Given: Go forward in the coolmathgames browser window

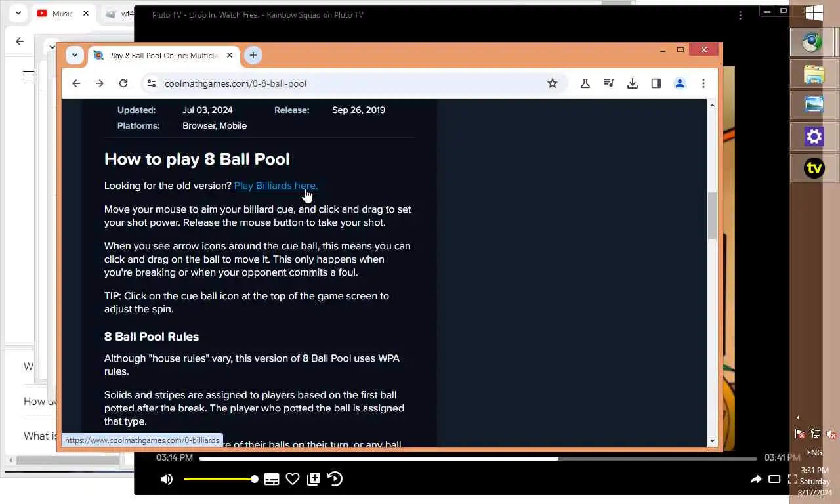Looking at the screenshot, I should click(100, 83).
